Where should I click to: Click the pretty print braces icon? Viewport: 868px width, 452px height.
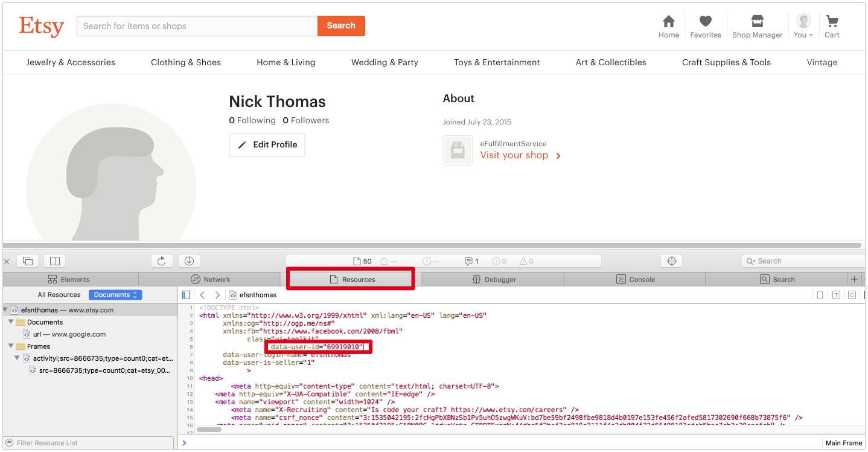(x=820, y=295)
